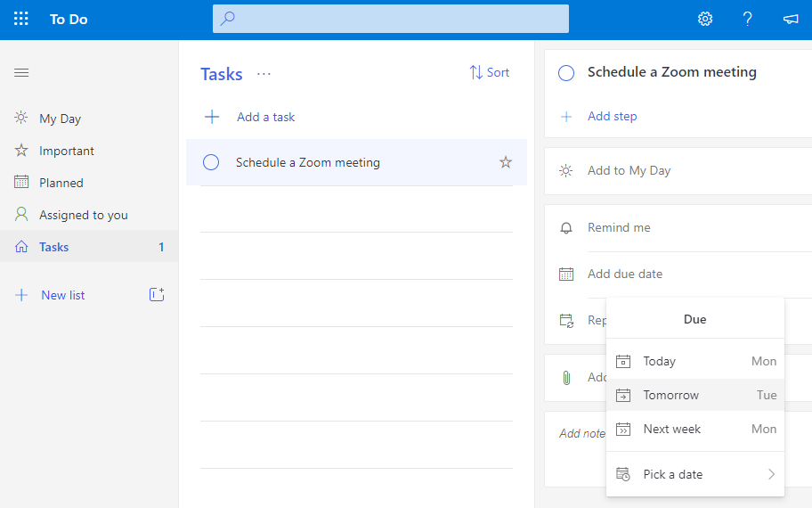
Task: Open the What's New megaphone icon
Action: (791, 19)
